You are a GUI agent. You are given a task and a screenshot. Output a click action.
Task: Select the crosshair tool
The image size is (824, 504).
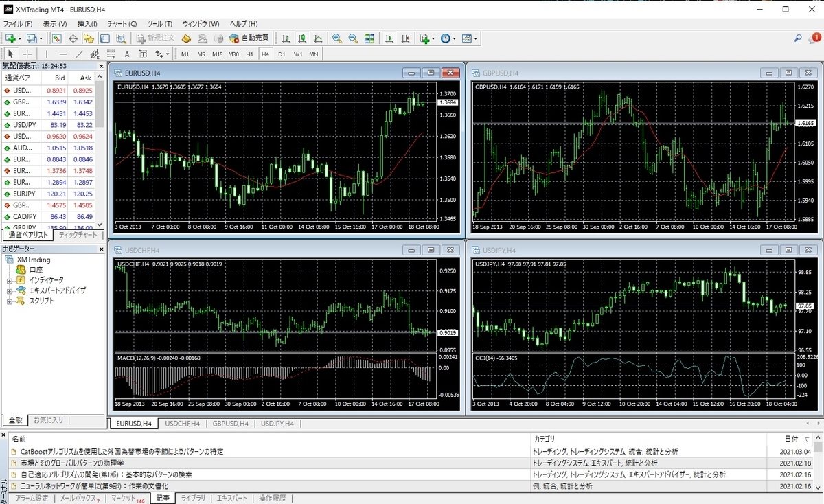coord(27,54)
